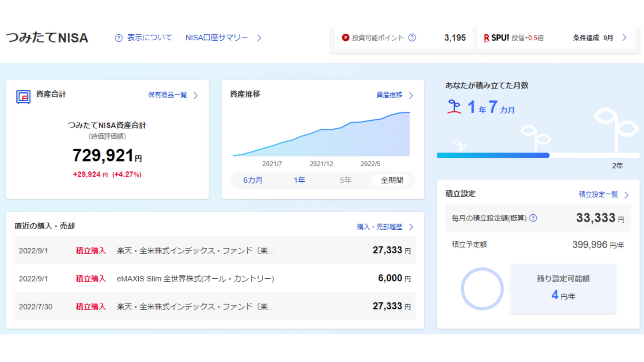Click the つみたてNISA page title

47,38
